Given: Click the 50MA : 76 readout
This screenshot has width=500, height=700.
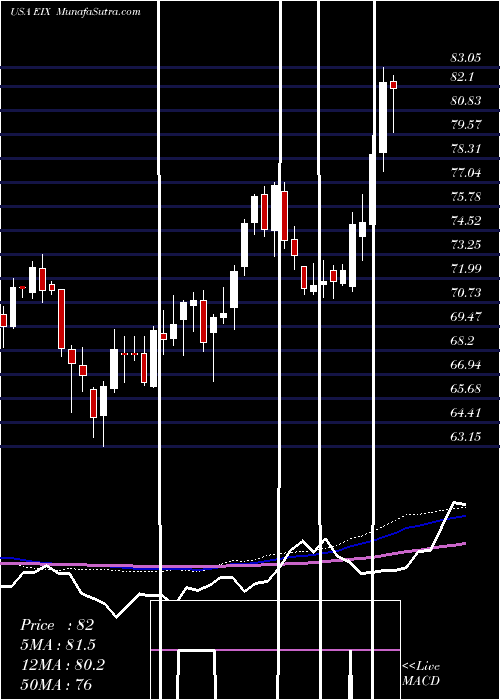Looking at the screenshot, I should pos(56,685).
